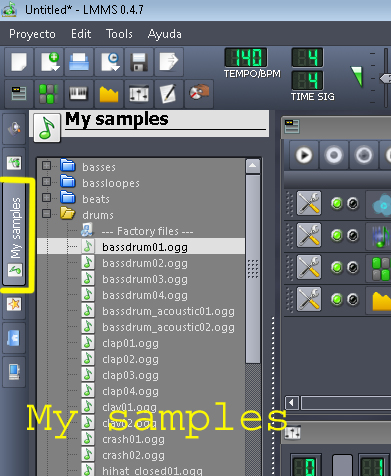391x476 pixels.
Task: Play the song in Song Editor
Action: (x=304, y=155)
